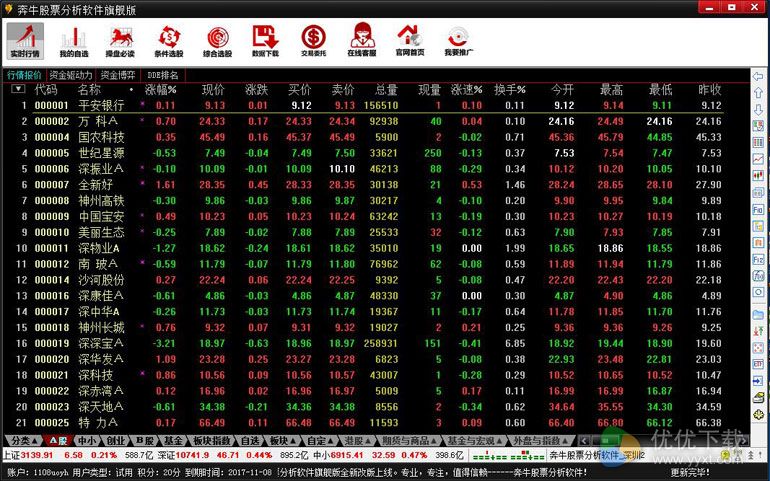Image resolution: width=770 pixels, height=481 pixels.
Task: Select the B股 bottom tab
Action: (x=145, y=441)
